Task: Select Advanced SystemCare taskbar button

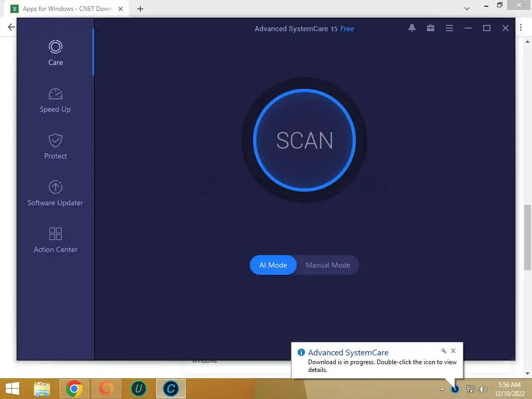Action: pyautogui.click(x=170, y=389)
